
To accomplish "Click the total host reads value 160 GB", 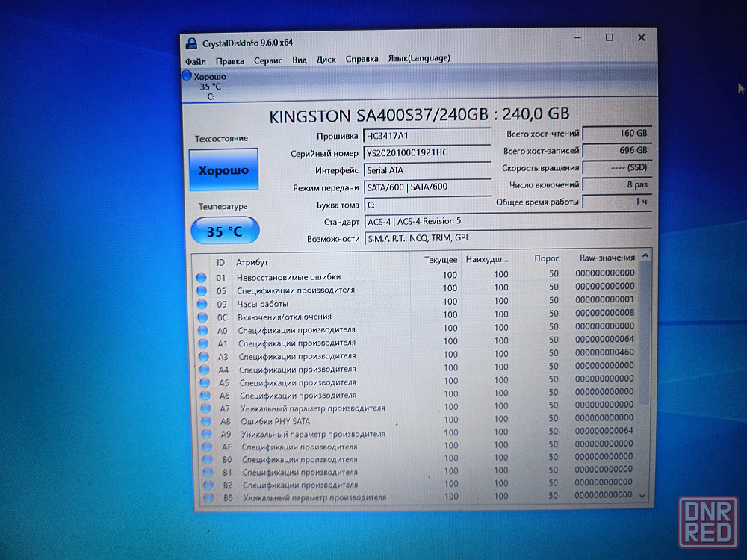I will (617, 134).
